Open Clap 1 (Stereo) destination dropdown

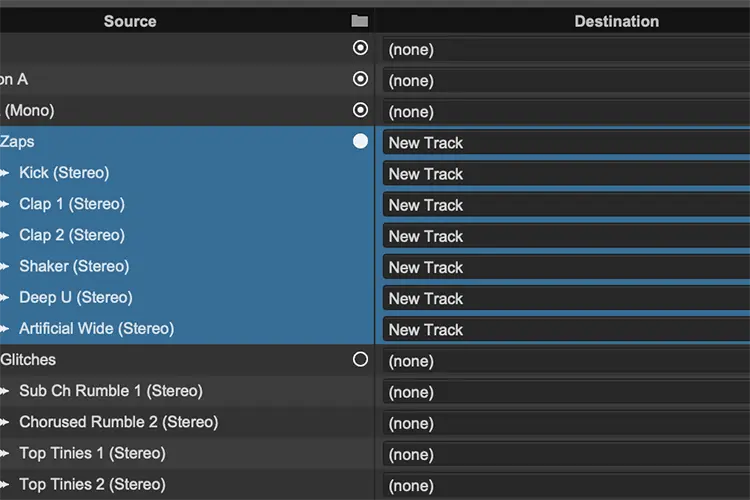[566, 205]
